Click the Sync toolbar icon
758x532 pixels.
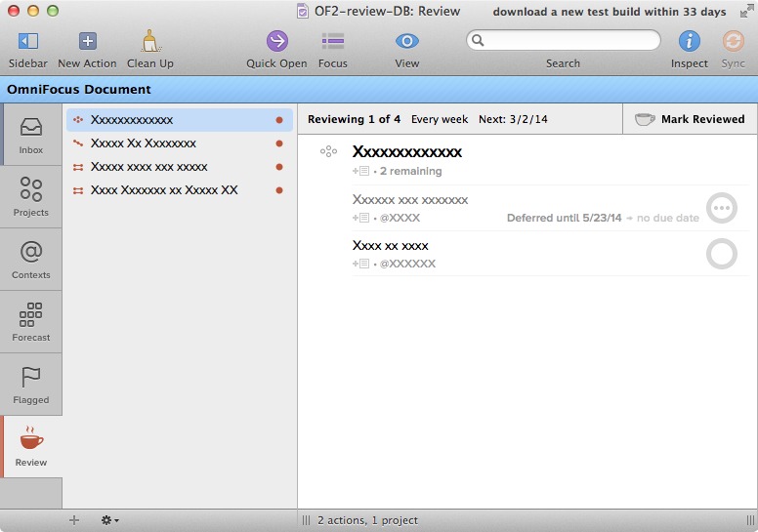click(x=733, y=49)
